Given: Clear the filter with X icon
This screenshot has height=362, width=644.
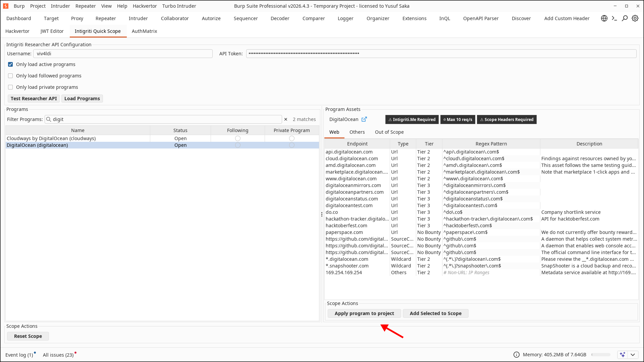Looking at the screenshot, I should point(286,119).
